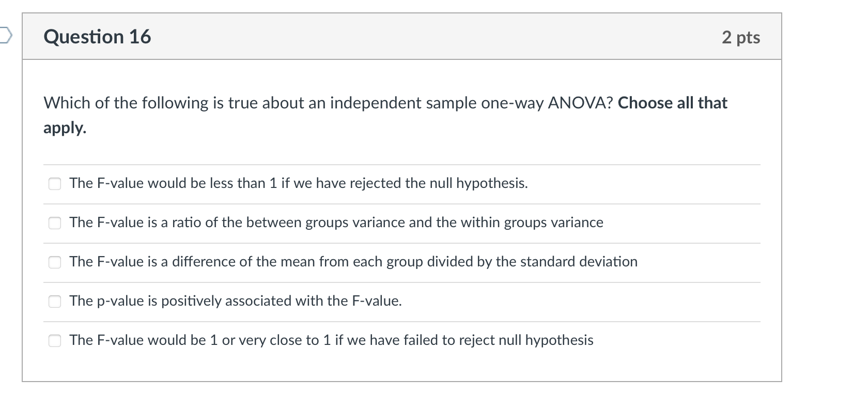Check the failed to reject null hypothesis option
This screenshot has width=868, height=411.
tap(55, 341)
